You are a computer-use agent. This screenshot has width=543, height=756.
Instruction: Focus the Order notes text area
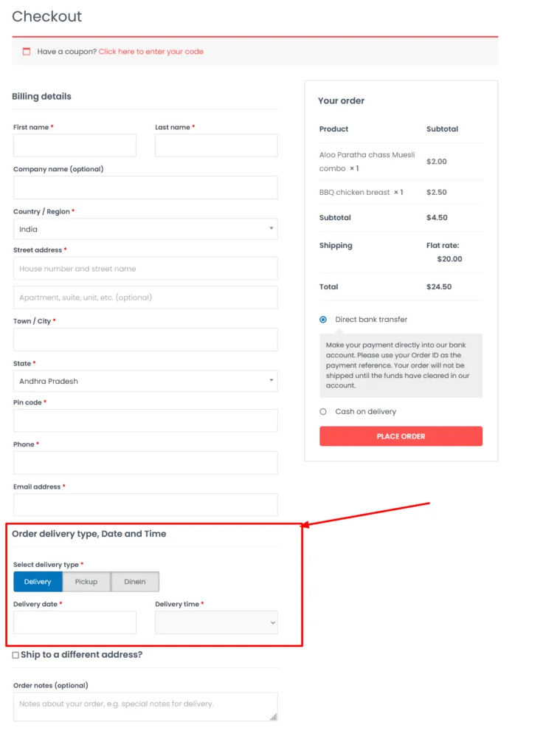pos(145,707)
